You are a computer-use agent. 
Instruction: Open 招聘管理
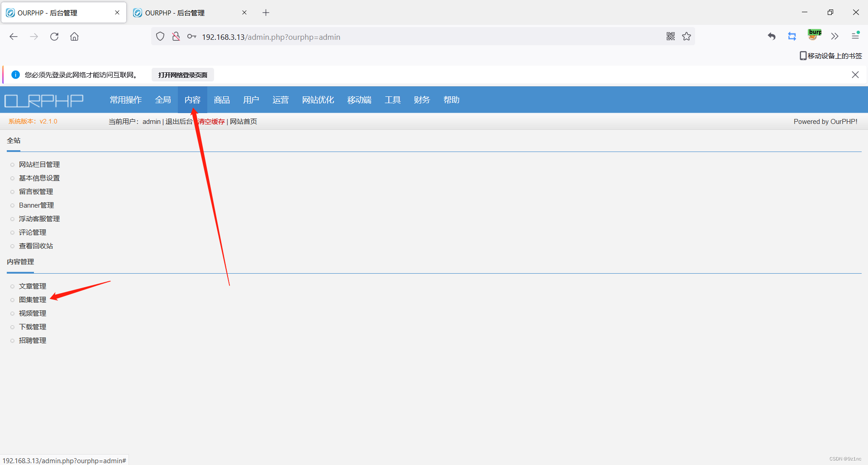[33, 341]
